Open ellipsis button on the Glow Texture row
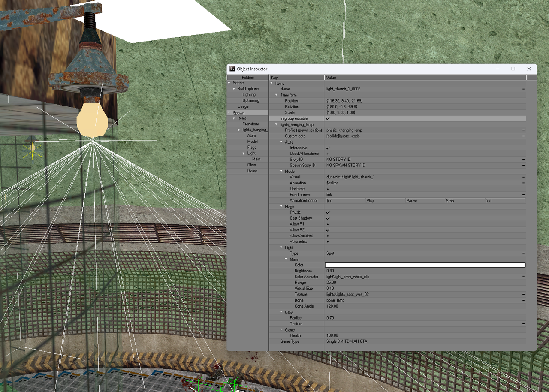 (523, 324)
